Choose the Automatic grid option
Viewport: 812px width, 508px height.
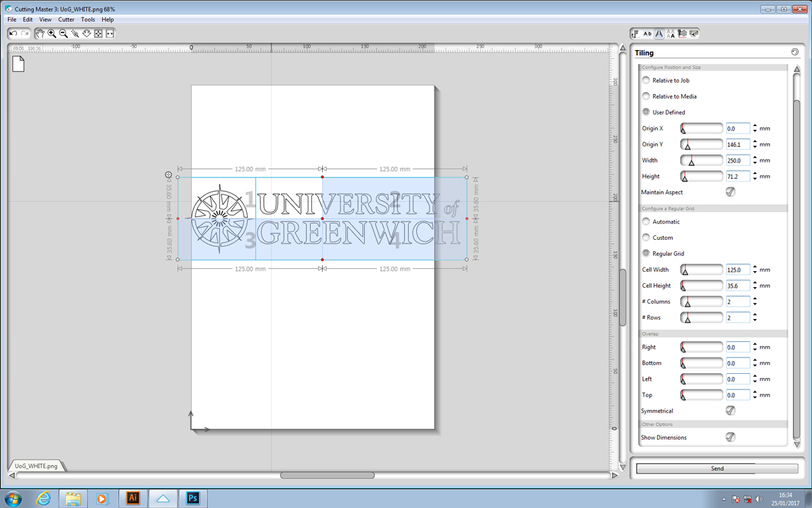coord(646,221)
